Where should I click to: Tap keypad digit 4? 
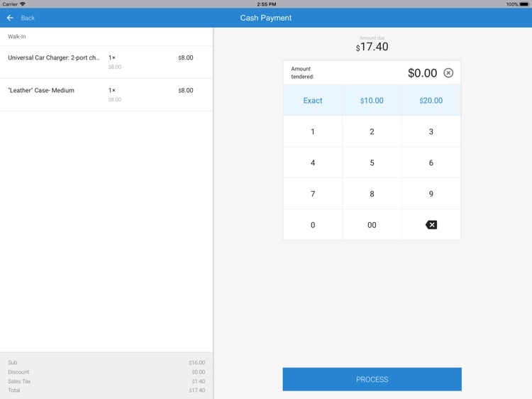coord(313,163)
